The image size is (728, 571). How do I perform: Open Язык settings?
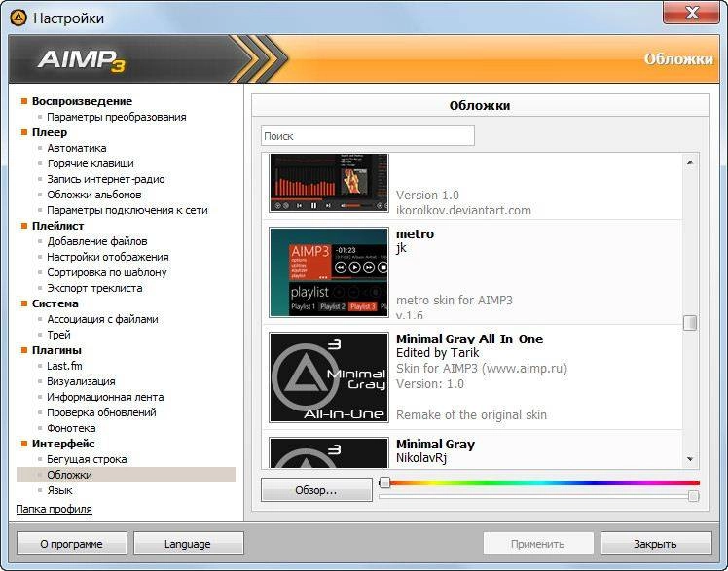pyautogui.click(x=60, y=490)
